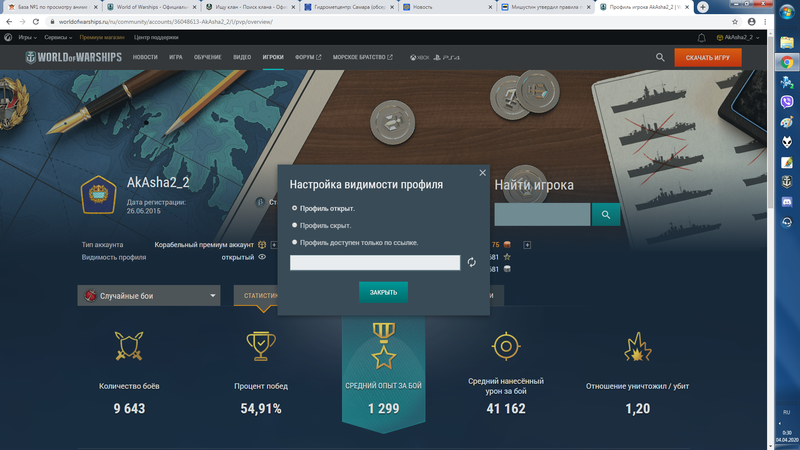Click the plus next to premium account
800x450 pixels.
[274, 245]
